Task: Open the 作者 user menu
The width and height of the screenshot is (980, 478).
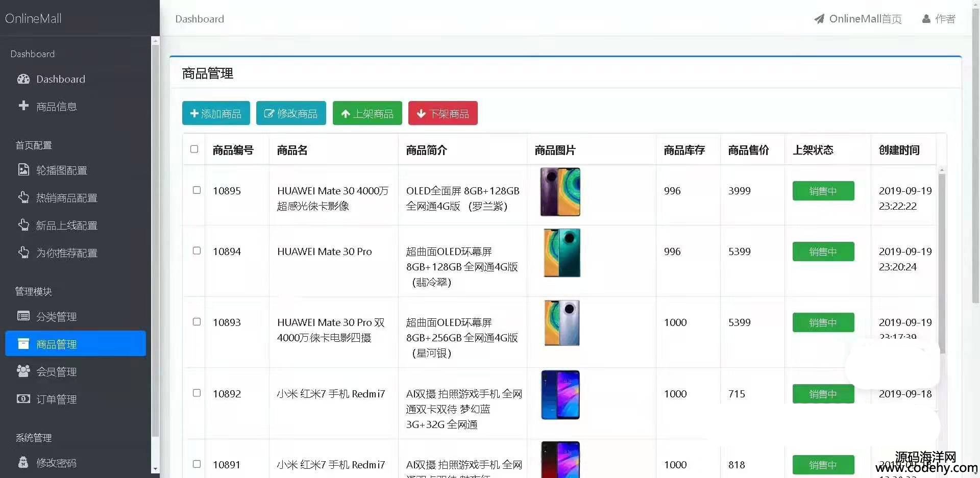Action: (x=939, y=19)
